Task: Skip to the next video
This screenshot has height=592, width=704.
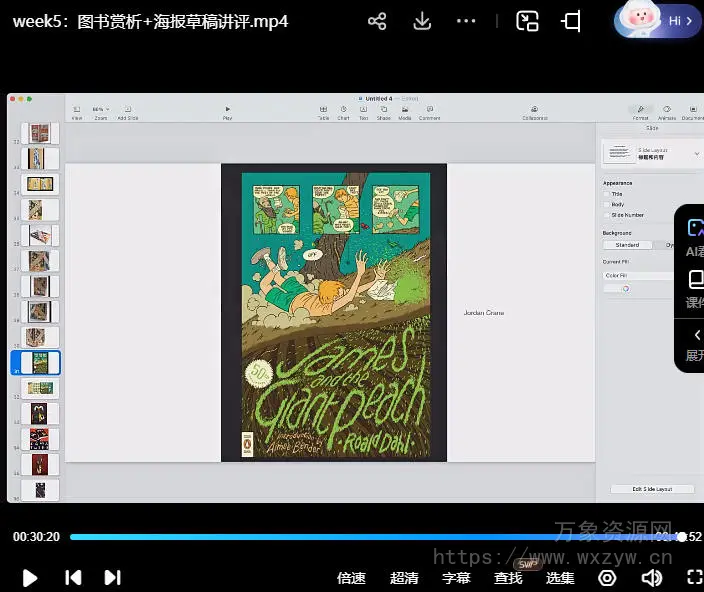Action: 113,577
